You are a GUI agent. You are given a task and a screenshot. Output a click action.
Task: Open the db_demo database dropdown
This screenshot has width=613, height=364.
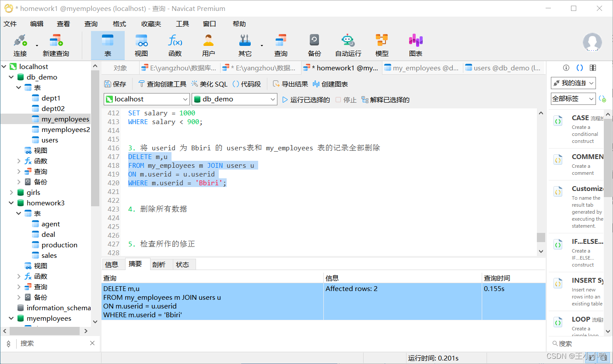pos(235,99)
